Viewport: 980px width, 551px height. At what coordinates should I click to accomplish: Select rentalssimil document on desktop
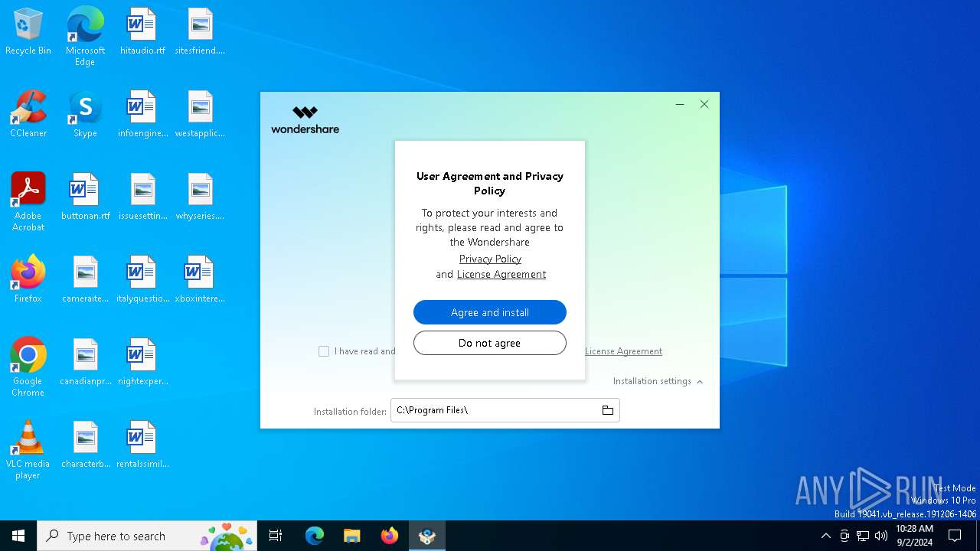142,445
